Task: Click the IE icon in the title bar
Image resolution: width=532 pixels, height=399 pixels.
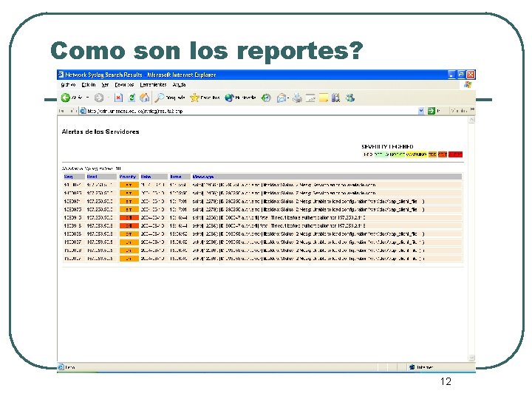Action: click(x=61, y=75)
